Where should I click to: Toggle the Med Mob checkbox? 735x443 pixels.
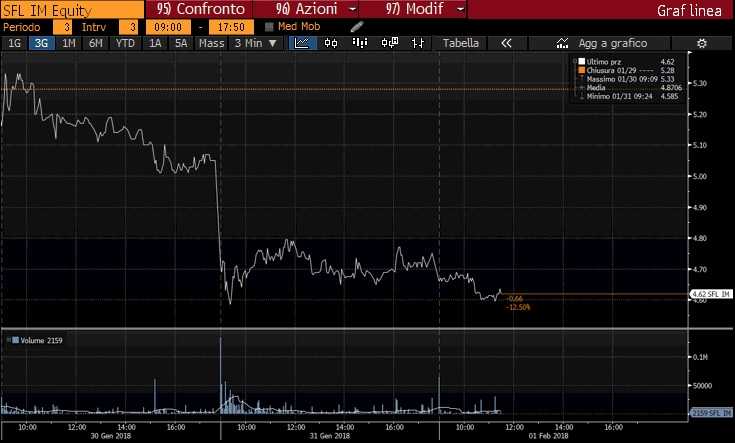[x=269, y=27]
